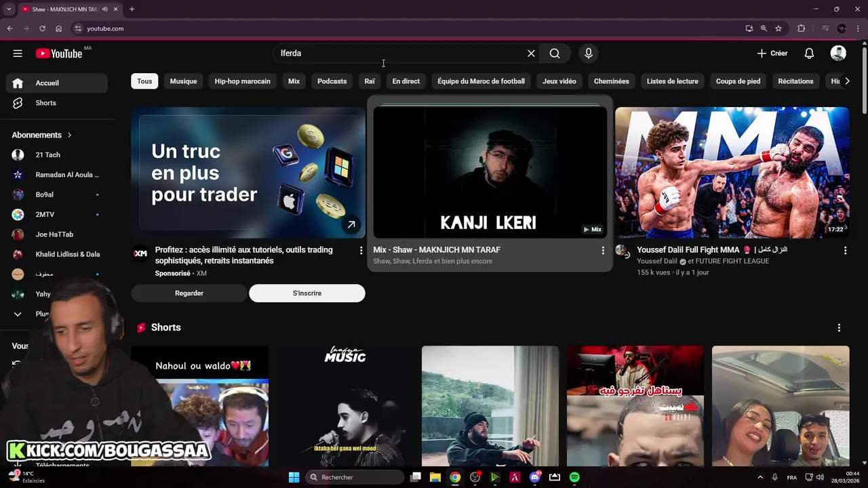This screenshot has height=488, width=868.
Task: Bookmark this page with the star
Action: click(x=778, y=28)
